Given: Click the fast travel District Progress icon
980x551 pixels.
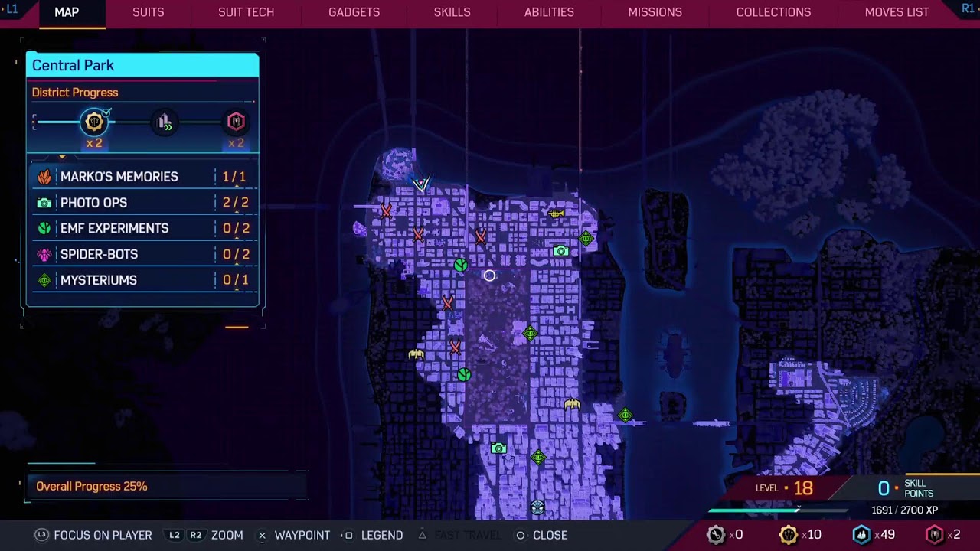Looking at the screenshot, I should (x=165, y=122).
